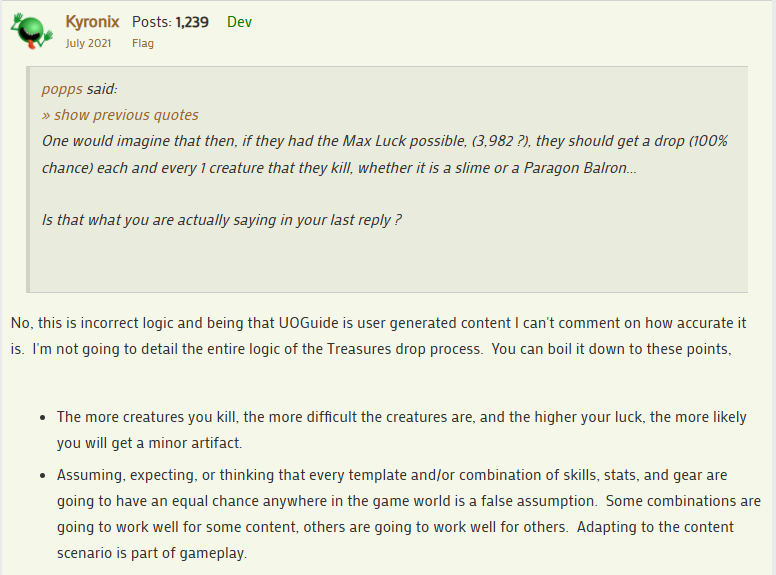776x575 pixels.
Task: Open popps' profile from the quote
Action: pos(62,89)
